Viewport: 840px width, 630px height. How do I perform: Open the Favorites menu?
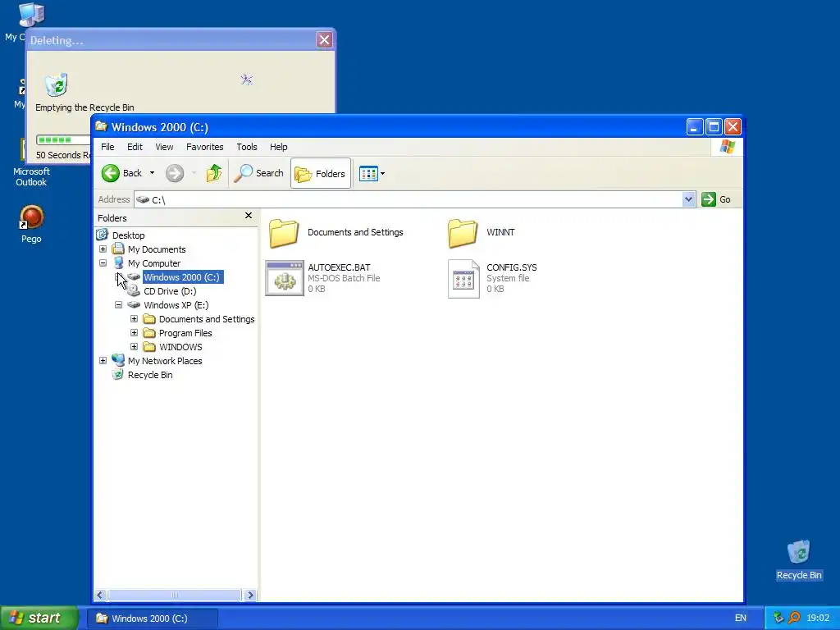204,147
